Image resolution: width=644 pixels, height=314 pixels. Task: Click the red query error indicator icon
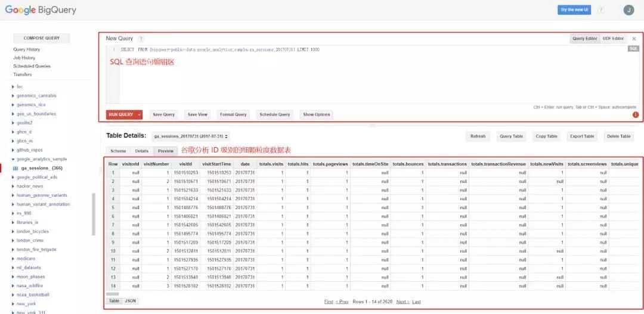click(x=636, y=114)
